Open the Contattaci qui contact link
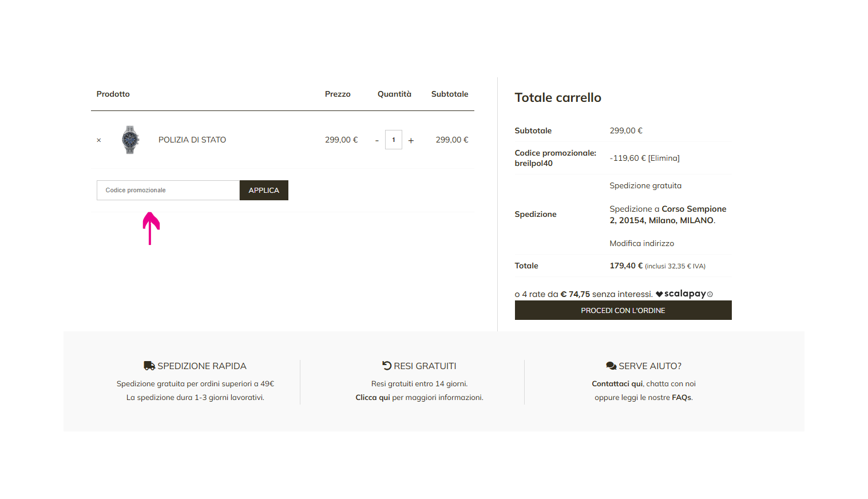The height and width of the screenshot is (499, 868). click(617, 383)
